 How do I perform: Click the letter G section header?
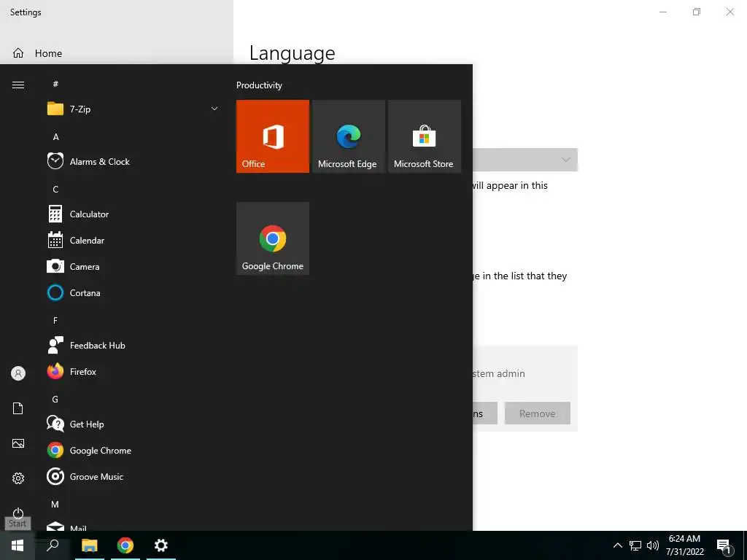(55, 399)
